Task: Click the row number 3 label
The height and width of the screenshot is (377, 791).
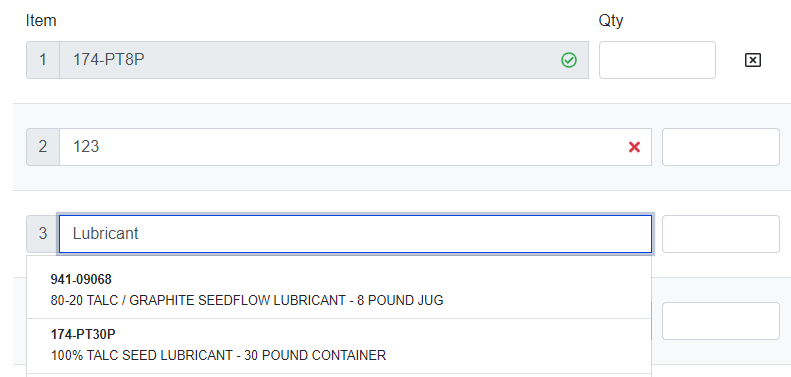Action: tap(43, 234)
